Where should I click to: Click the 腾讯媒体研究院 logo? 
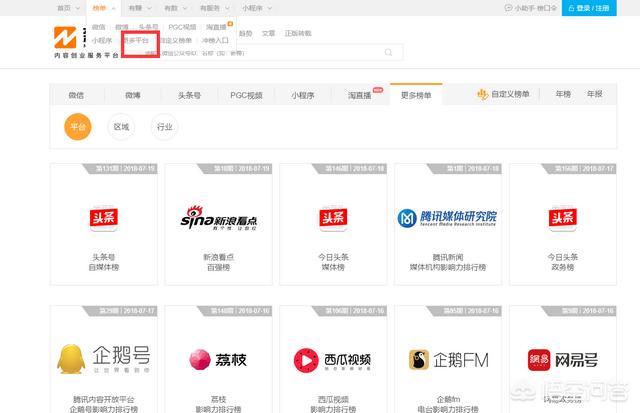point(447,218)
